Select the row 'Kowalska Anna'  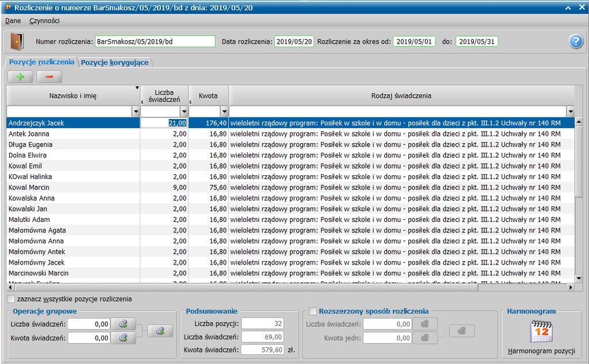(290, 198)
